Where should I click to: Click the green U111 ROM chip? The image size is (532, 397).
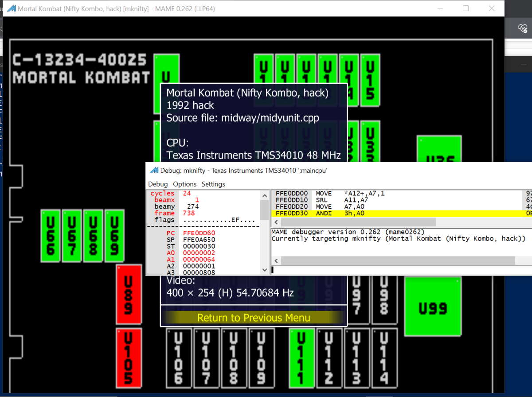click(301, 358)
